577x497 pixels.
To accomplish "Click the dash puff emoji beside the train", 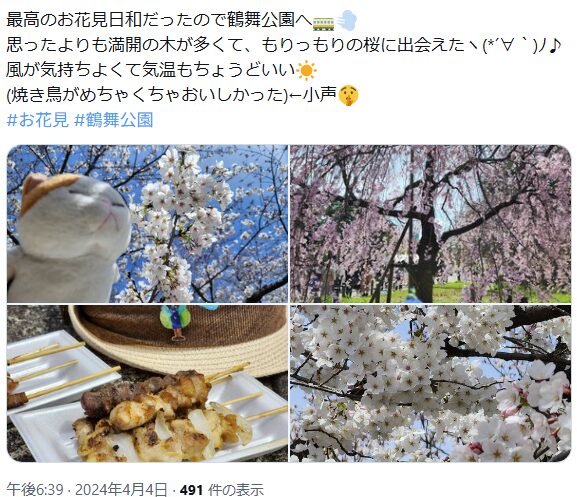I will (x=346, y=21).
